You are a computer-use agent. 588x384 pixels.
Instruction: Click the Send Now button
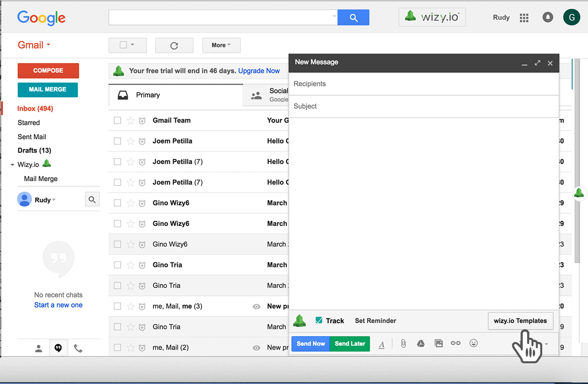[x=311, y=343]
